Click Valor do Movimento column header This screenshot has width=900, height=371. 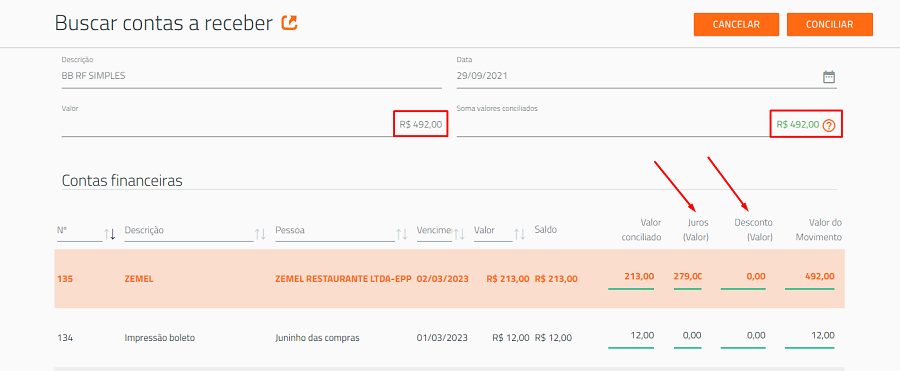[818, 230]
